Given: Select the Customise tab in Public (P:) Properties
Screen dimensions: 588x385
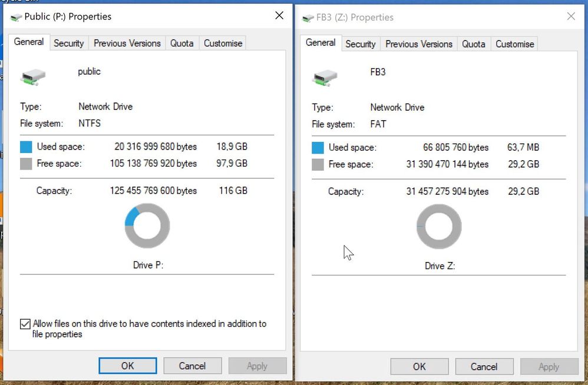Looking at the screenshot, I should [223, 43].
